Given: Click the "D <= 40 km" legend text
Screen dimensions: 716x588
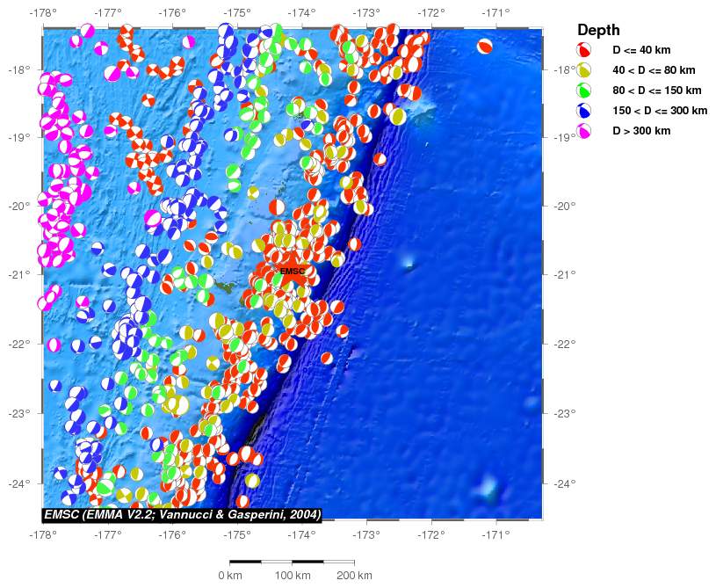Looking at the screenshot, I should coord(642,50).
